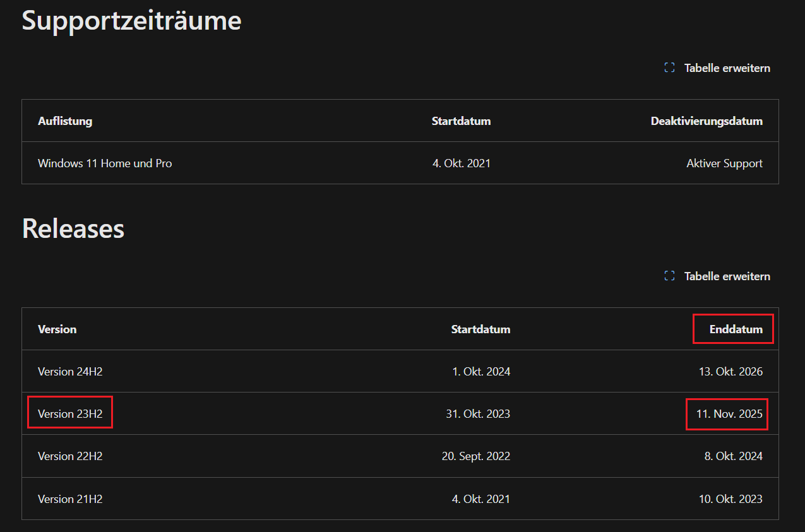Select the Version 23H2 cell

tap(70, 414)
